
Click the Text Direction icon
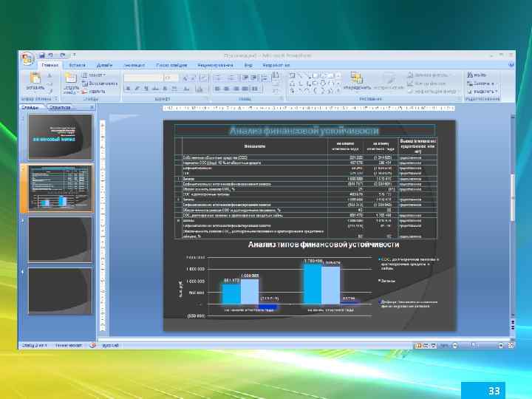276,75
